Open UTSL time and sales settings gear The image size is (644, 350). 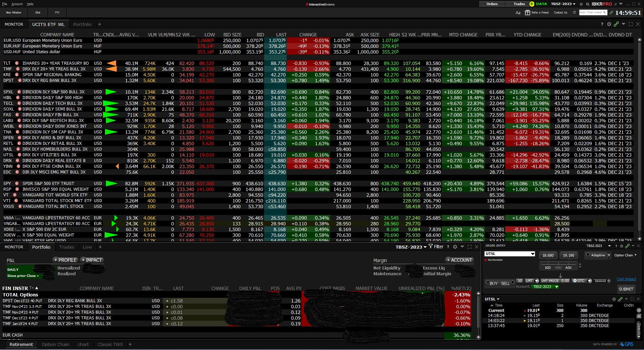[614, 299]
